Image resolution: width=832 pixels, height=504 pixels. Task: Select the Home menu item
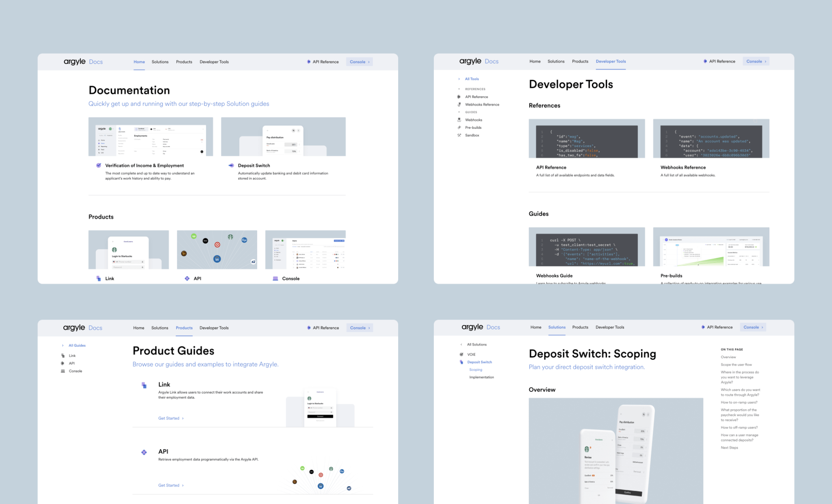(x=139, y=61)
